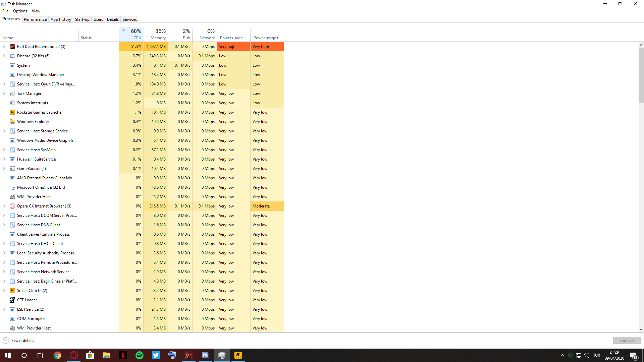Click the vertical scrollbar down arrow

(641, 329)
